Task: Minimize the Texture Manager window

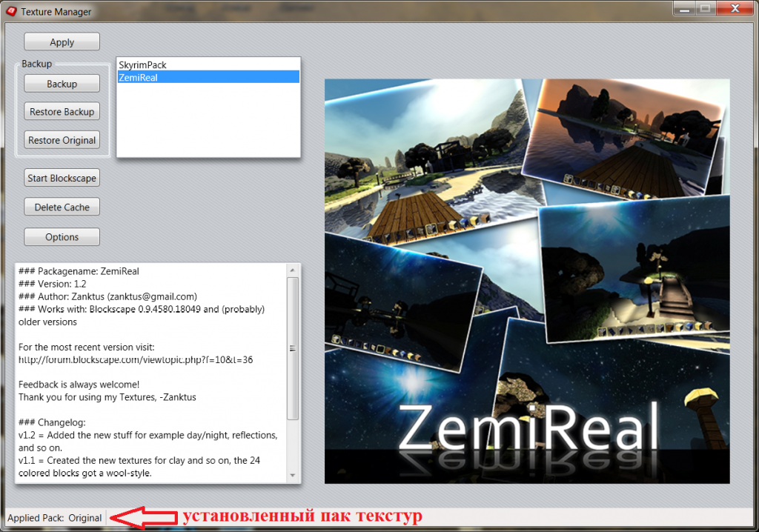Action: coord(684,8)
